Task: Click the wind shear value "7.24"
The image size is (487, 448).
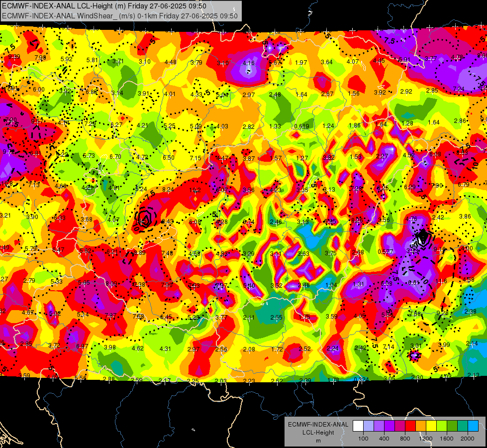Action: [459, 89]
